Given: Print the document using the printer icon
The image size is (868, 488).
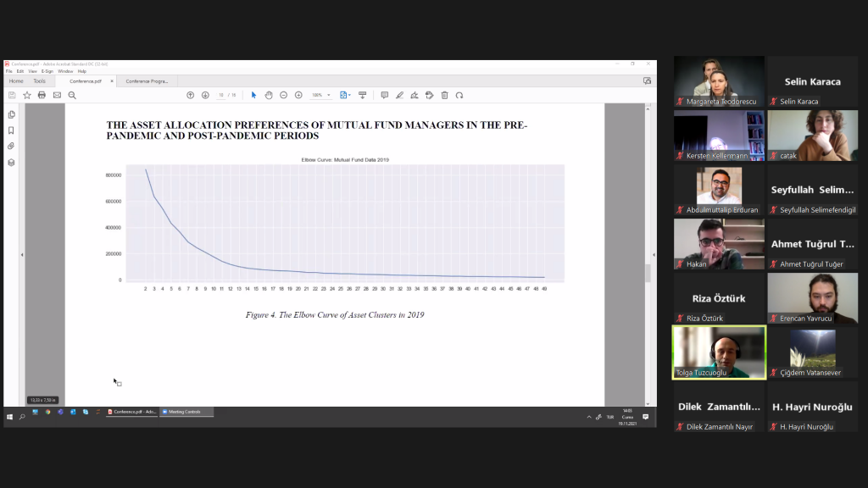Looking at the screenshot, I should pyautogui.click(x=42, y=95).
